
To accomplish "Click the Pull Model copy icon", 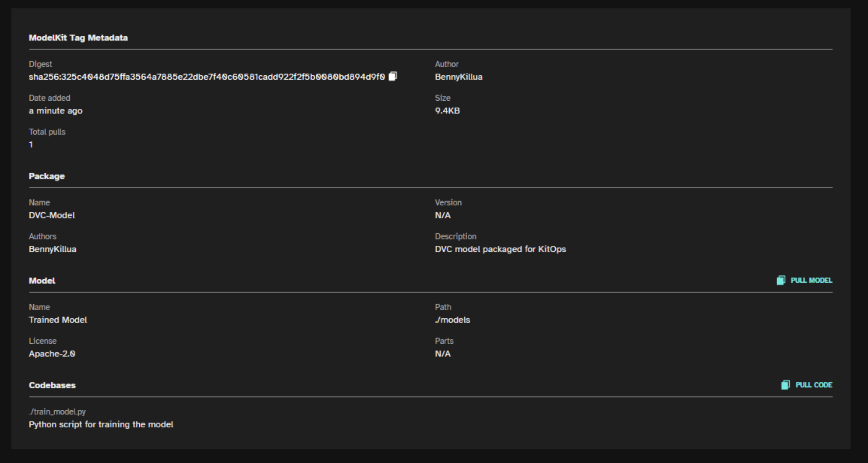I will [781, 280].
